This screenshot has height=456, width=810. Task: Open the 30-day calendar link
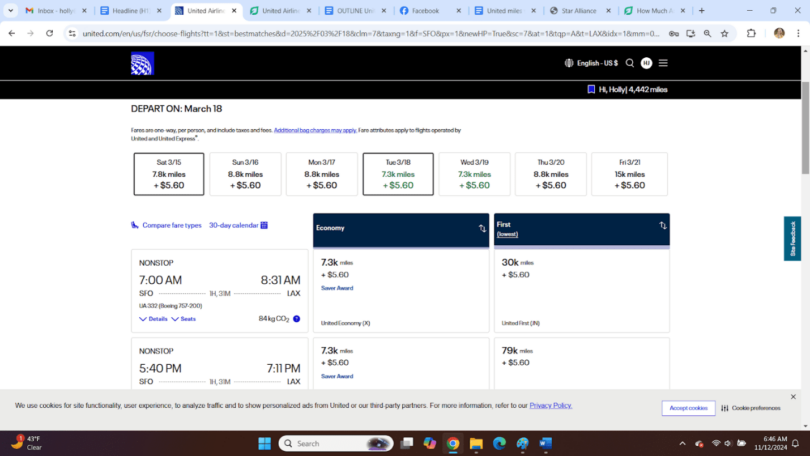(x=238, y=225)
